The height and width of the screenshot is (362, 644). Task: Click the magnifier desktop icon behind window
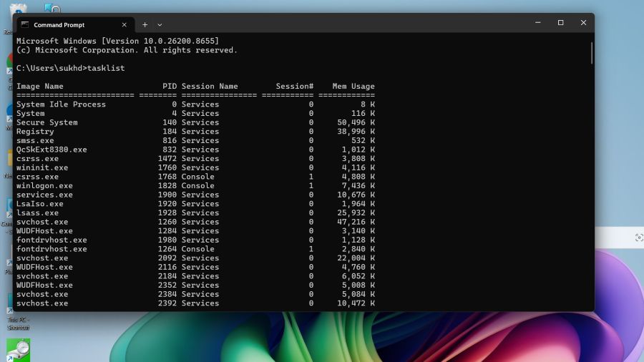[52, 8]
